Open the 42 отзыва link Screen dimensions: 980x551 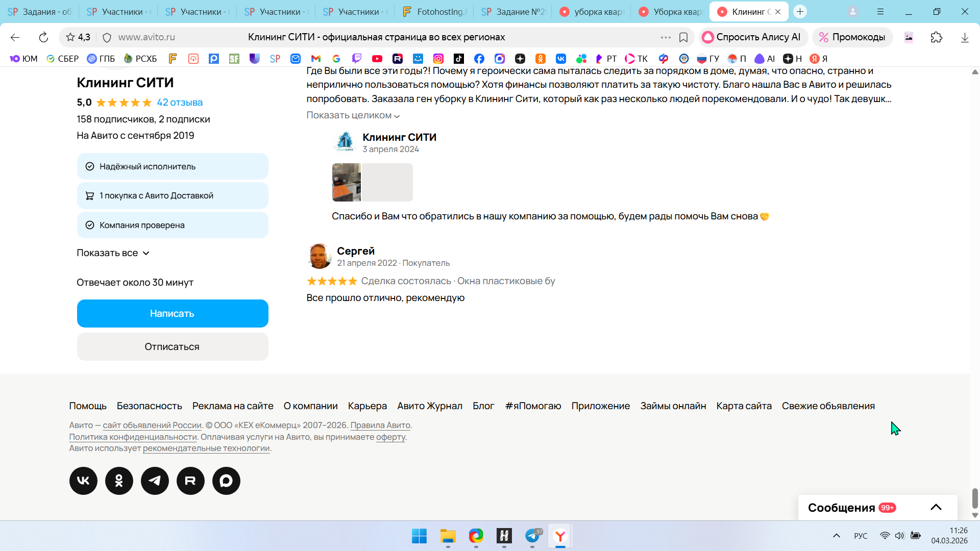pos(180,103)
